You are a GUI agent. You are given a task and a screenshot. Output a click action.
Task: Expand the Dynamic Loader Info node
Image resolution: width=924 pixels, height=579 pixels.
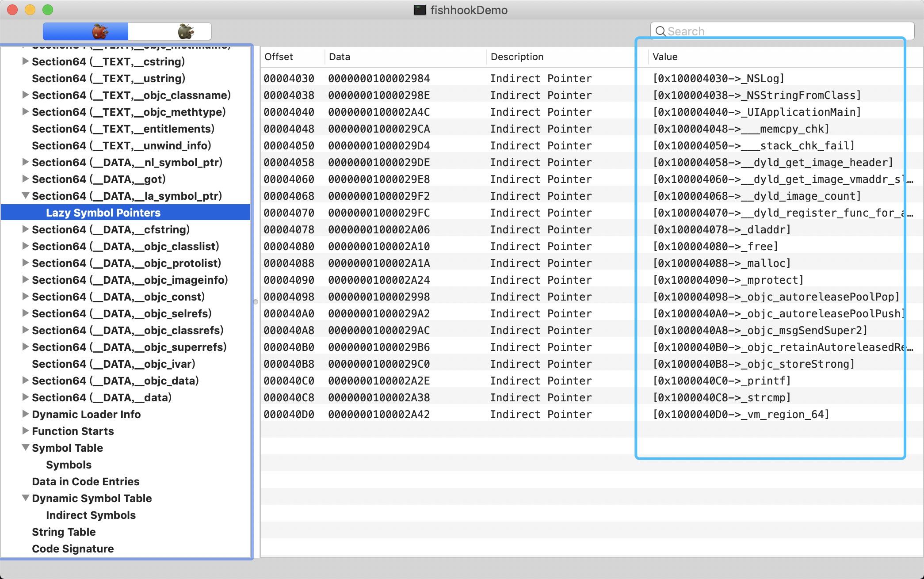coord(26,414)
